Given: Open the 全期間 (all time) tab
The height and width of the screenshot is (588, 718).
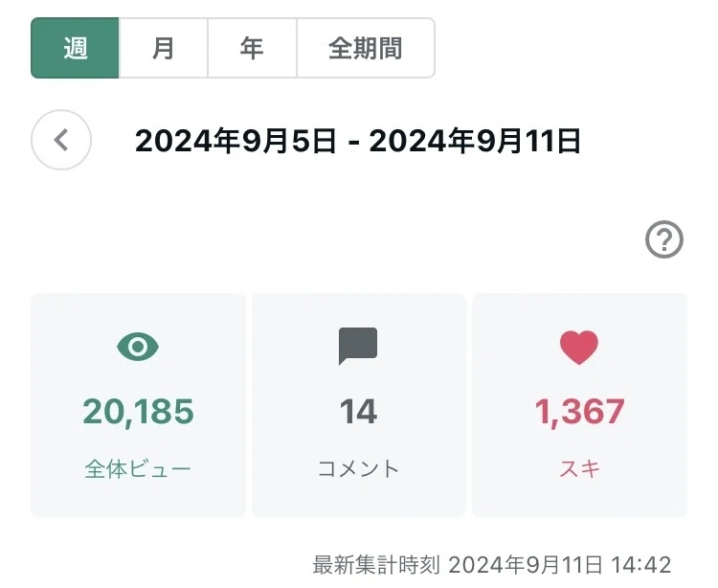Looking at the screenshot, I should pyautogui.click(x=366, y=48).
